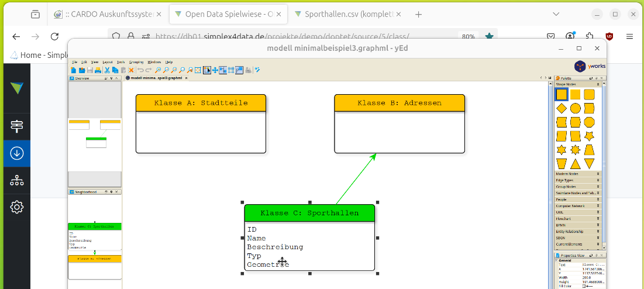
Task: Select the diamond shape in Palette
Action: click(x=562, y=108)
